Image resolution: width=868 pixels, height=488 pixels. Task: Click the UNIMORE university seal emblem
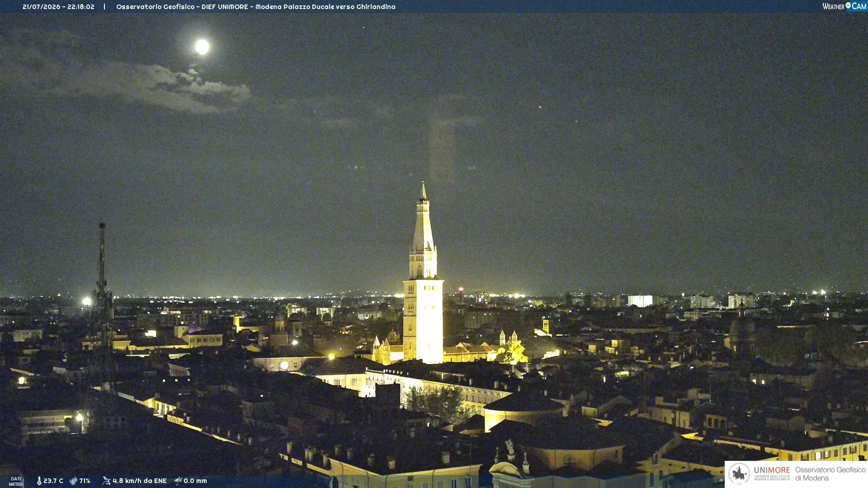(x=739, y=474)
